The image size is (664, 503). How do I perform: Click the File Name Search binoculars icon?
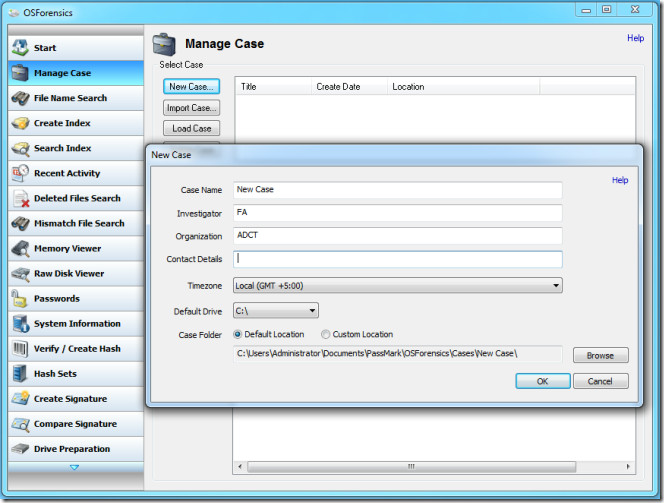[x=20, y=98]
